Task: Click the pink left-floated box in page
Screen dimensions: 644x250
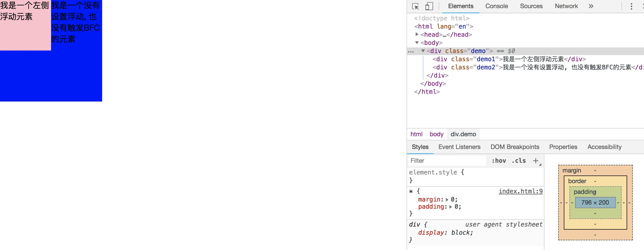Action: [26, 25]
